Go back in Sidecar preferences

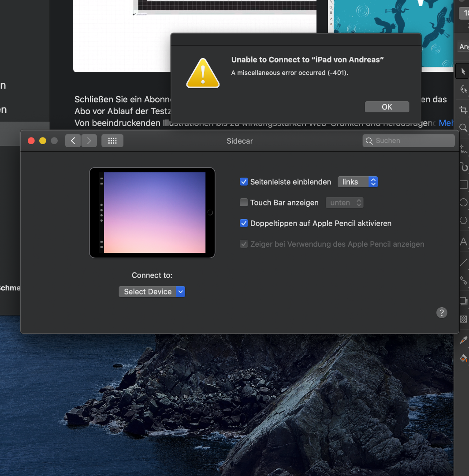point(73,141)
